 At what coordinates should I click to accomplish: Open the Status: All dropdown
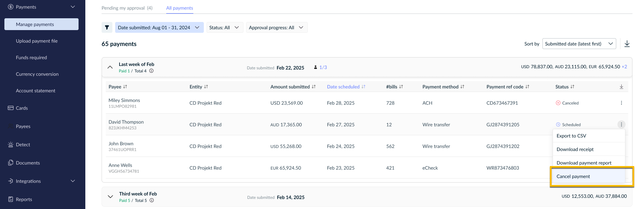click(x=225, y=27)
